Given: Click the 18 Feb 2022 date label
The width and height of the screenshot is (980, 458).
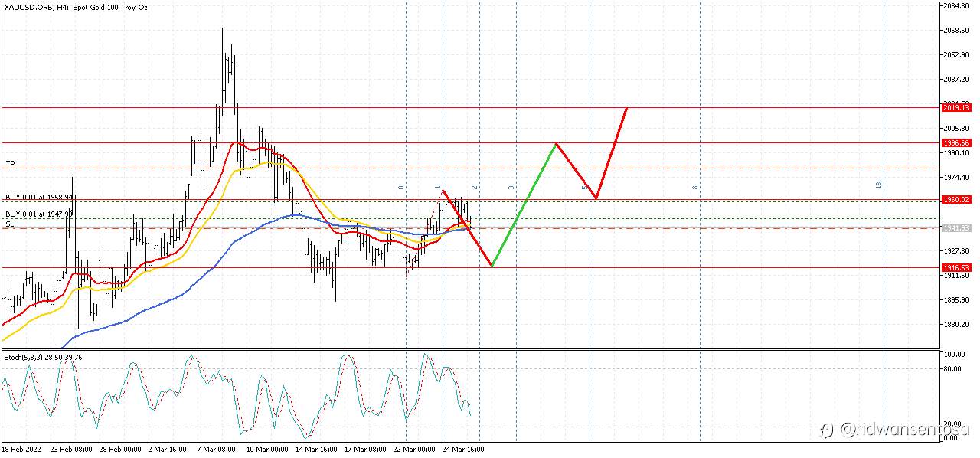Looking at the screenshot, I should click(x=22, y=450).
